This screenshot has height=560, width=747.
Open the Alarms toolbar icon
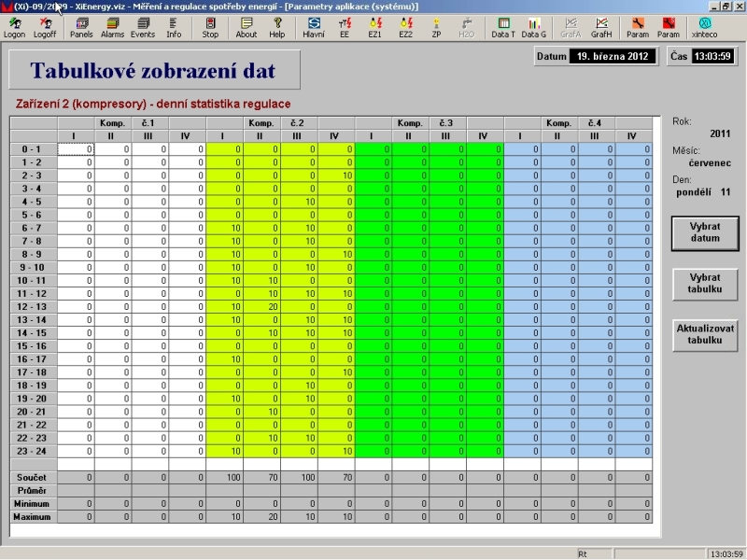point(112,28)
